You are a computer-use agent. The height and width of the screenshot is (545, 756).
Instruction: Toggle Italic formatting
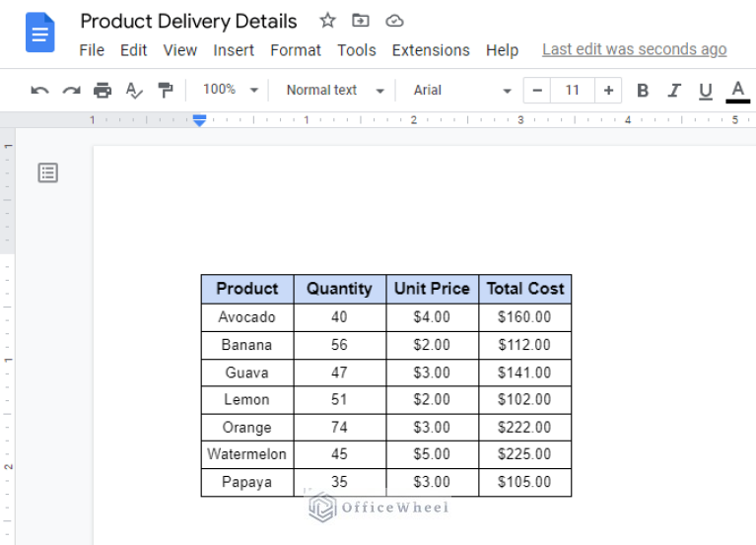click(674, 90)
